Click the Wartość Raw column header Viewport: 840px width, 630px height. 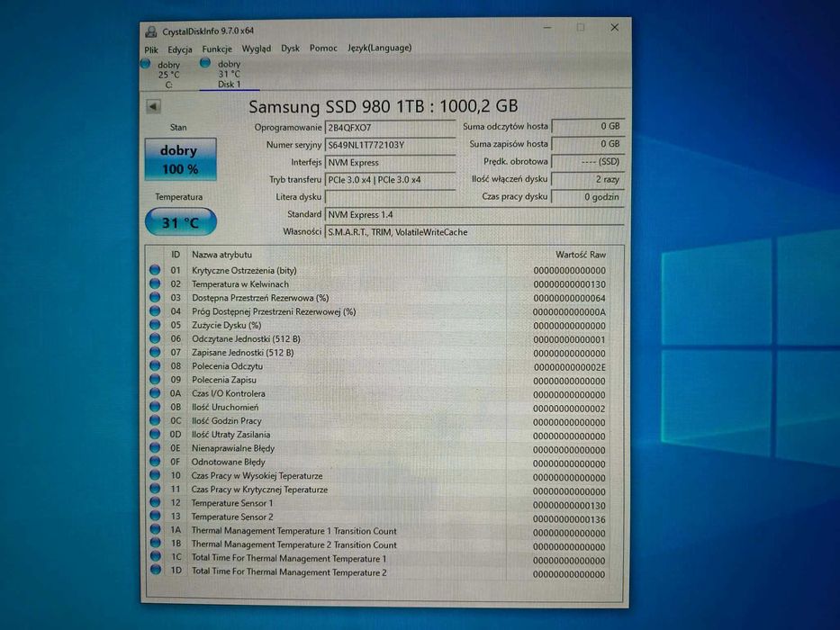click(x=581, y=255)
